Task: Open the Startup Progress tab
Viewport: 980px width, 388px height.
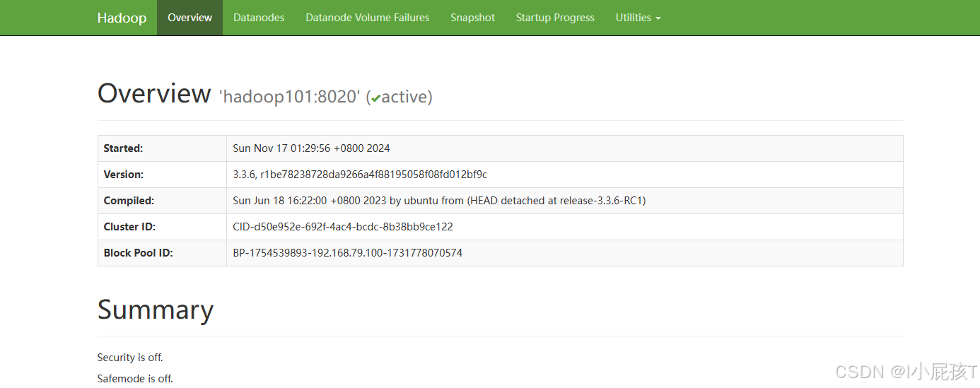Action: pyautogui.click(x=555, y=18)
